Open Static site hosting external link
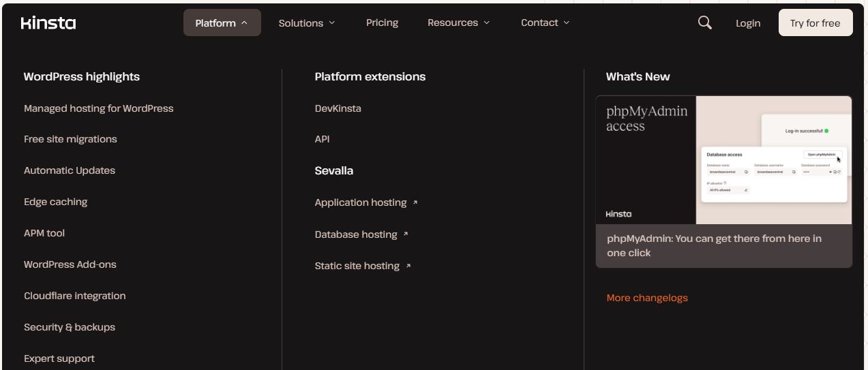868x370 pixels. (363, 266)
